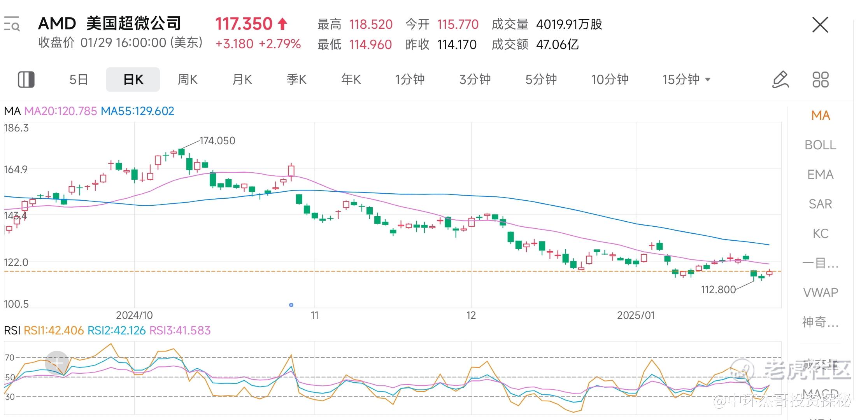Switch to the 月K monthly tab
The image size is (868, 420).
(242, 79)
